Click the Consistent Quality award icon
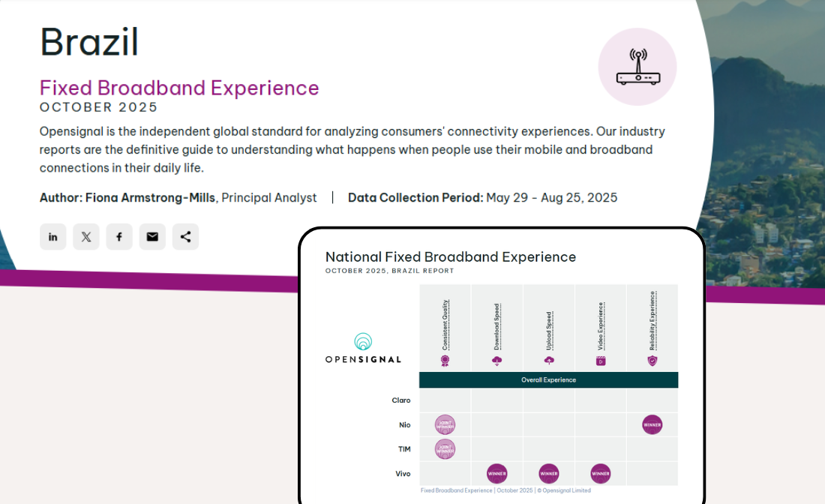Screen dimensions: 825x504 pos(445,361)
